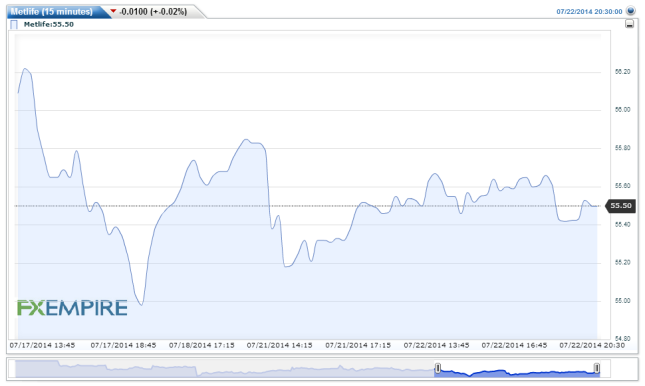645x386 pixels.
Task: Grab the right range slider handle
Action: point(596,368)
